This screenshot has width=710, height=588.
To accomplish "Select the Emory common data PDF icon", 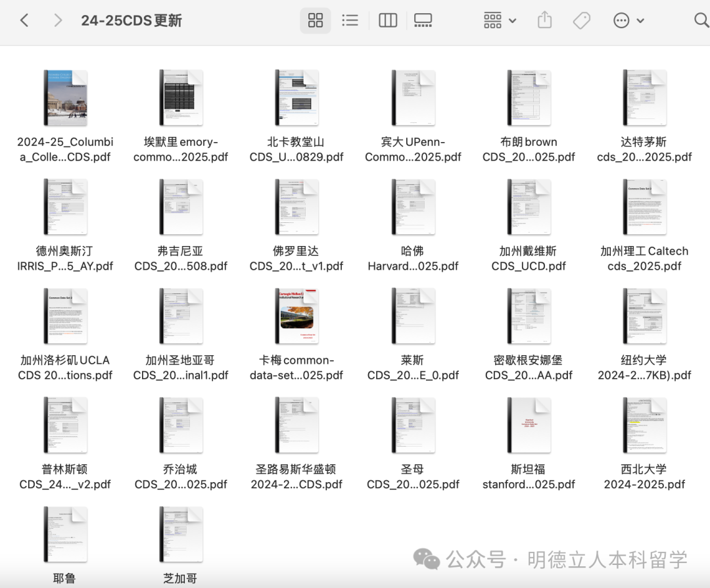I will [x=181, y=98].
